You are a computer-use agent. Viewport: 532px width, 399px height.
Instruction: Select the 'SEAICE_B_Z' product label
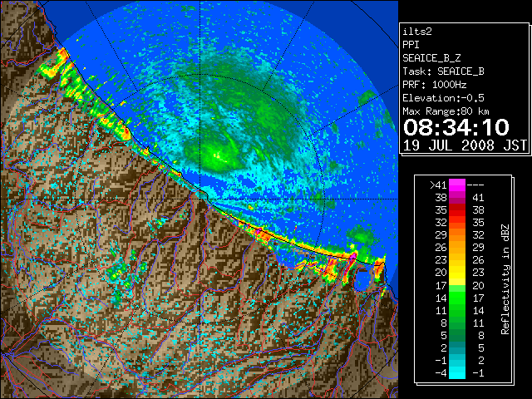(431, 58)
